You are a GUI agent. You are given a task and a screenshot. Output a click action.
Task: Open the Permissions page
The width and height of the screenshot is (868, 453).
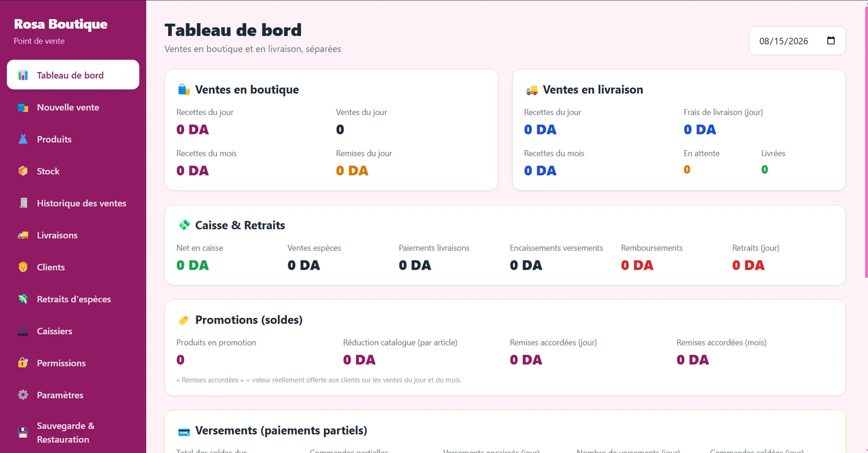[x=73, y=363]
